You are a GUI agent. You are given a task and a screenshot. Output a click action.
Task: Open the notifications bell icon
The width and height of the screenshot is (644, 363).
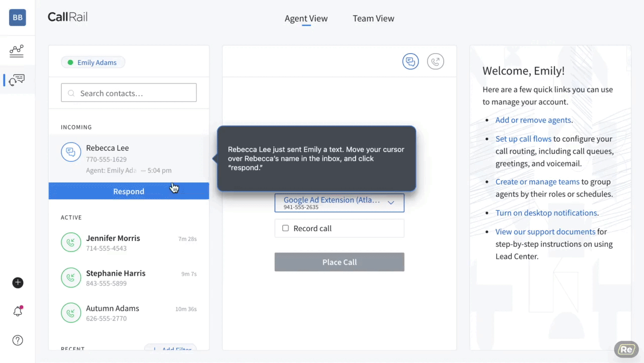coord(18,311)
